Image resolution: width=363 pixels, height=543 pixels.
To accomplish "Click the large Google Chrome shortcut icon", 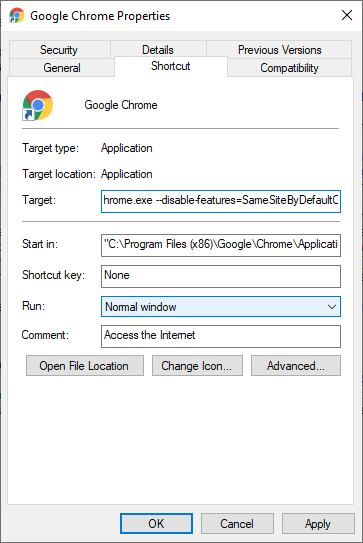I will tap(37, 105).
